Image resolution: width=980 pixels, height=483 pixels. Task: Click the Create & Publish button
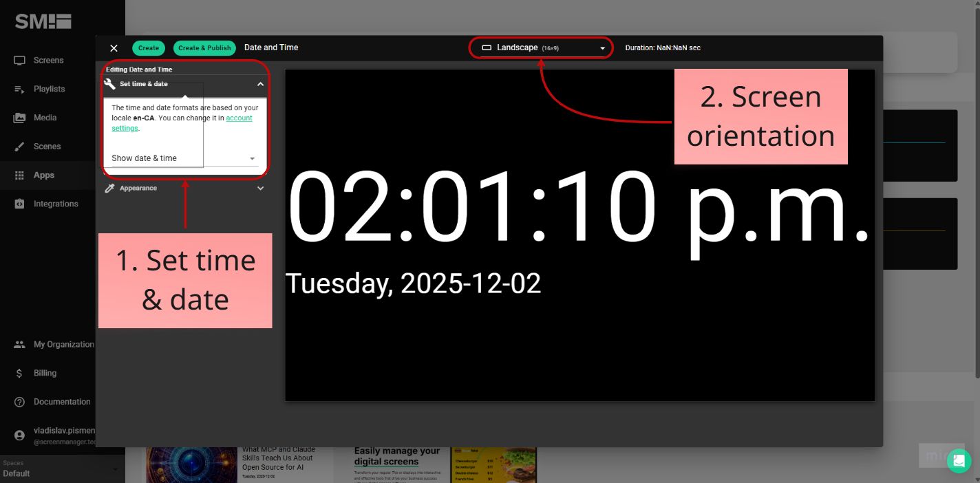204,47
